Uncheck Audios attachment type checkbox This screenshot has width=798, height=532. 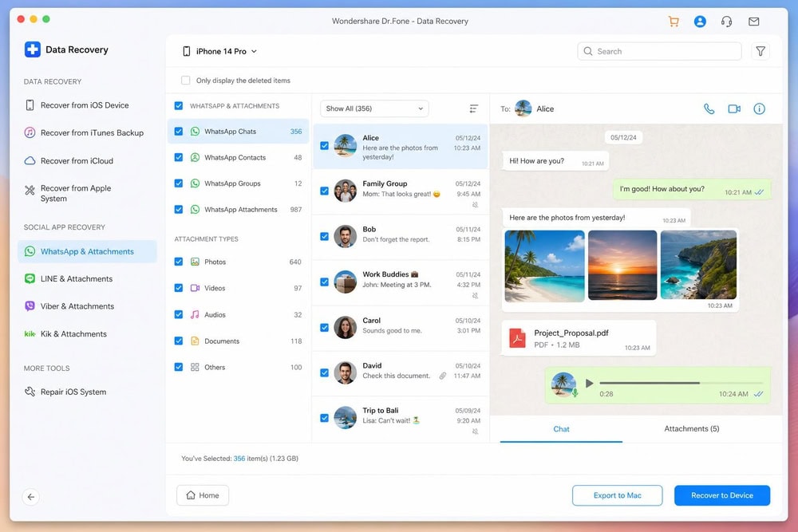179,314
